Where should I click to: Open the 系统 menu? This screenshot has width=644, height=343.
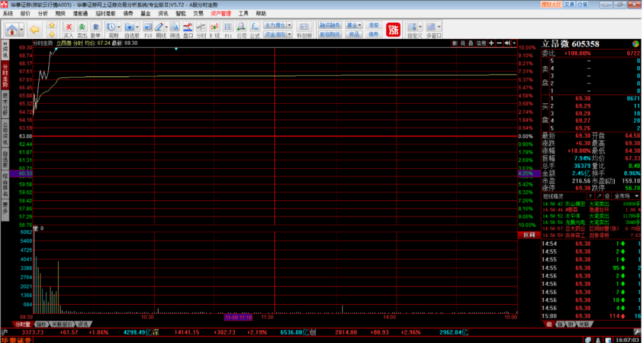click(8, 14)
